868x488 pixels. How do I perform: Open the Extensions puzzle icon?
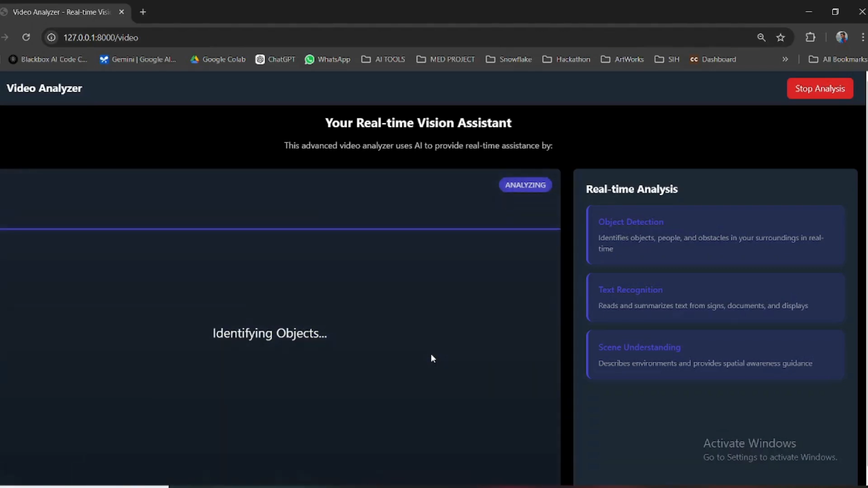pos(811,38)
